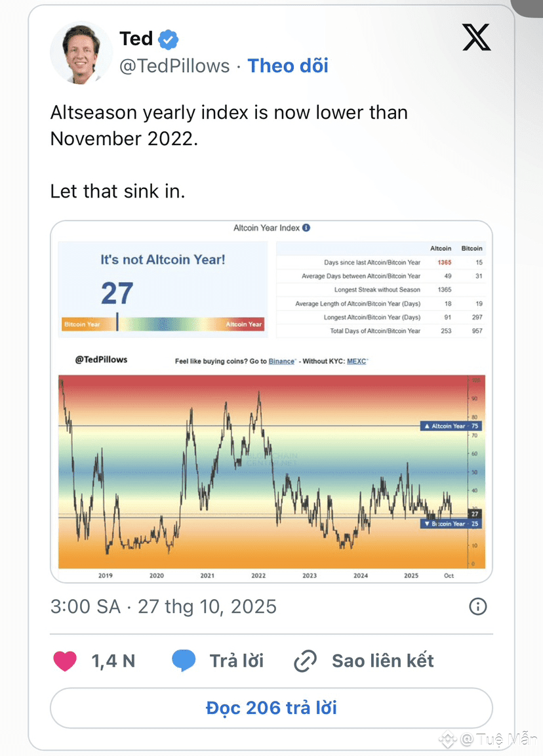Click the Altcoin Year 75 chart marker

point(451,426)
